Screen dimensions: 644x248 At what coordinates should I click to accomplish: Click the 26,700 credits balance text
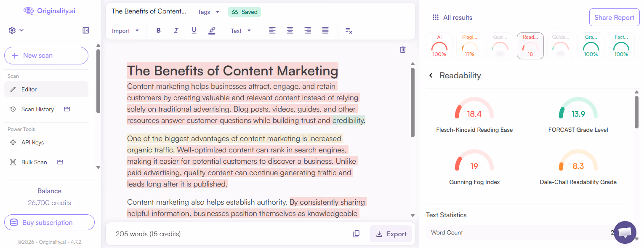point(49,203)
